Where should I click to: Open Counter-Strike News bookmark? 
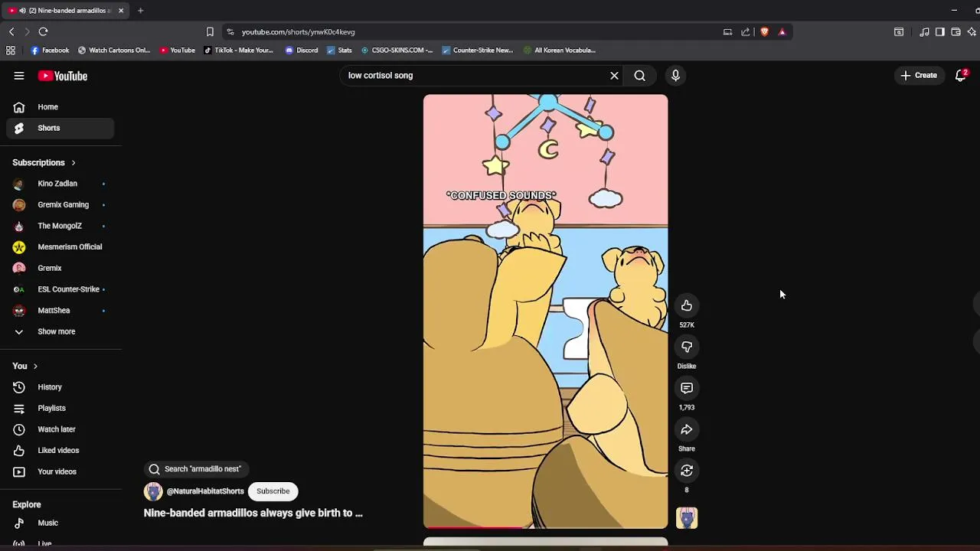click(478, 51)
